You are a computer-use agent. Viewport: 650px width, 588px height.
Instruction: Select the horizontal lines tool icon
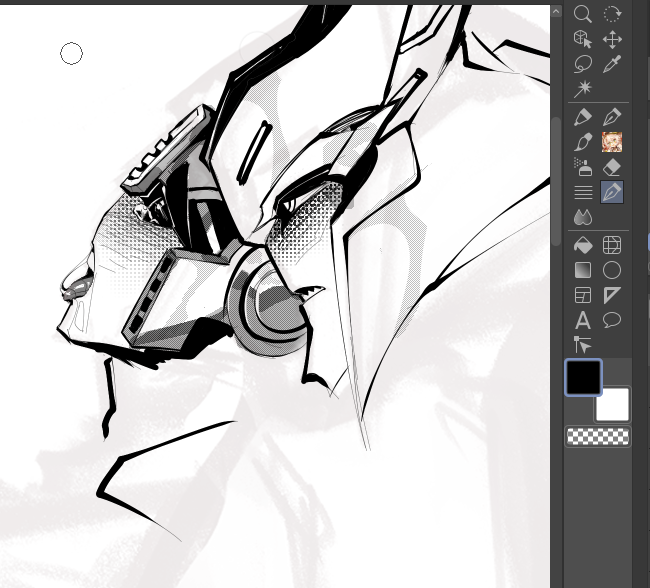(x=583, y=192)
